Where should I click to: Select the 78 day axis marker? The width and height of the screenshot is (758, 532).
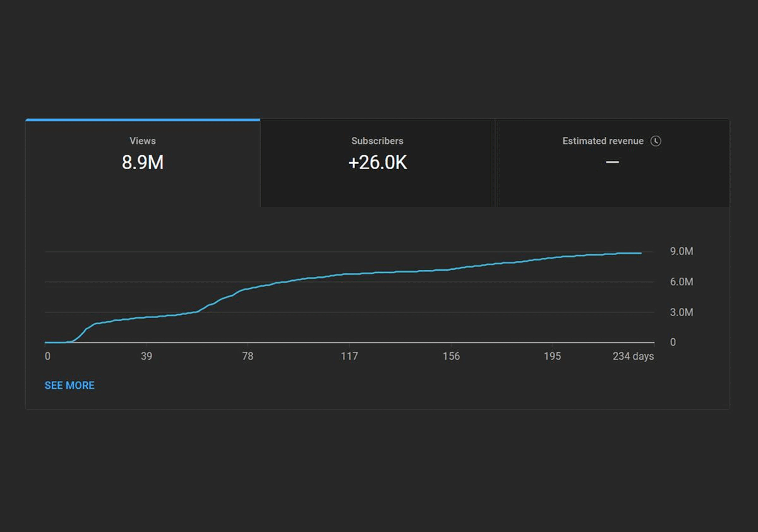tap(248, 357)
